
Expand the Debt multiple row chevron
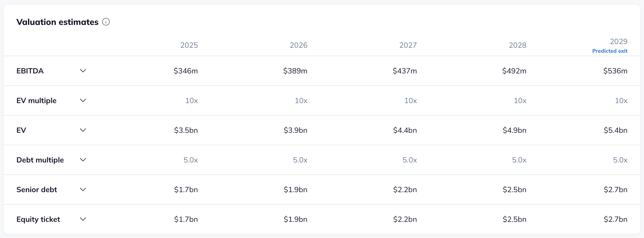pos(83,160)
